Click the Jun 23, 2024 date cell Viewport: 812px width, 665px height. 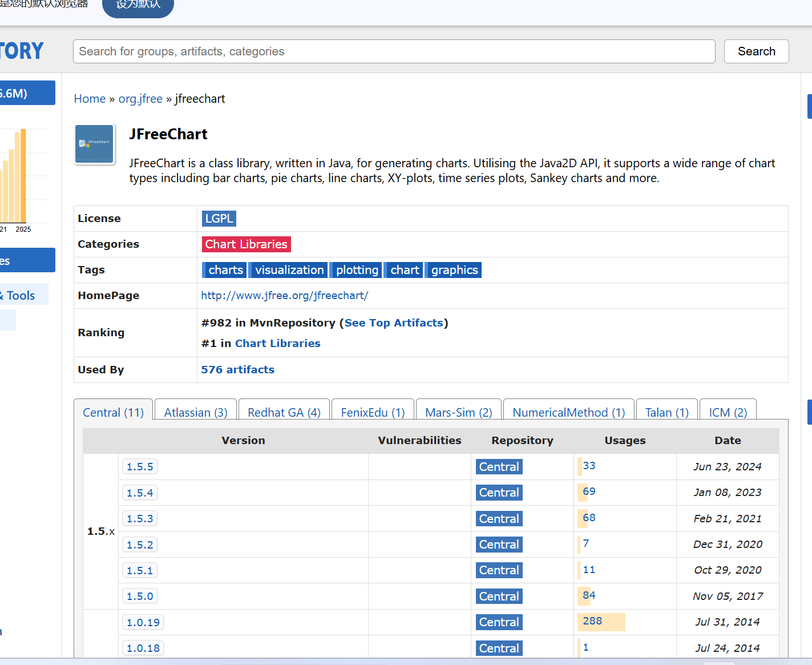click(x=728, y=467)
